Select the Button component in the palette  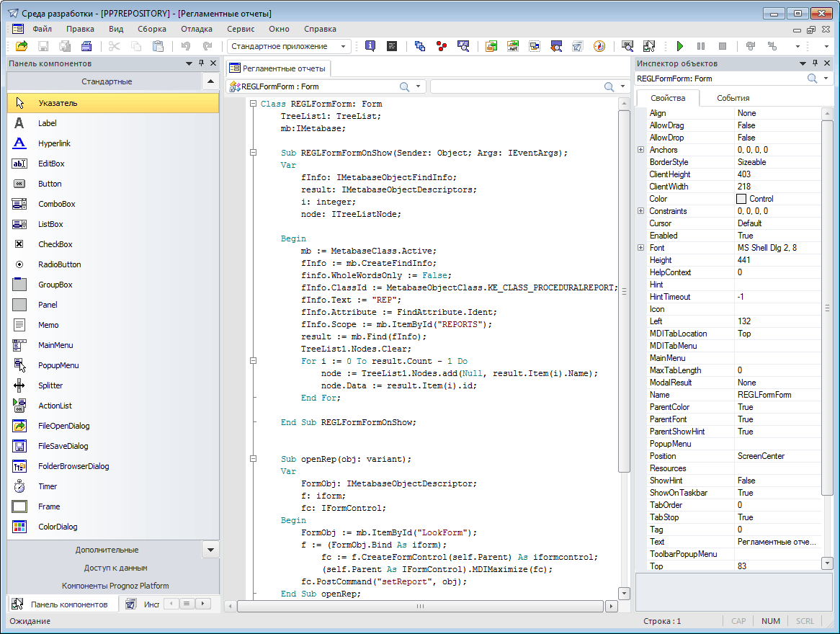coord(50,184)
